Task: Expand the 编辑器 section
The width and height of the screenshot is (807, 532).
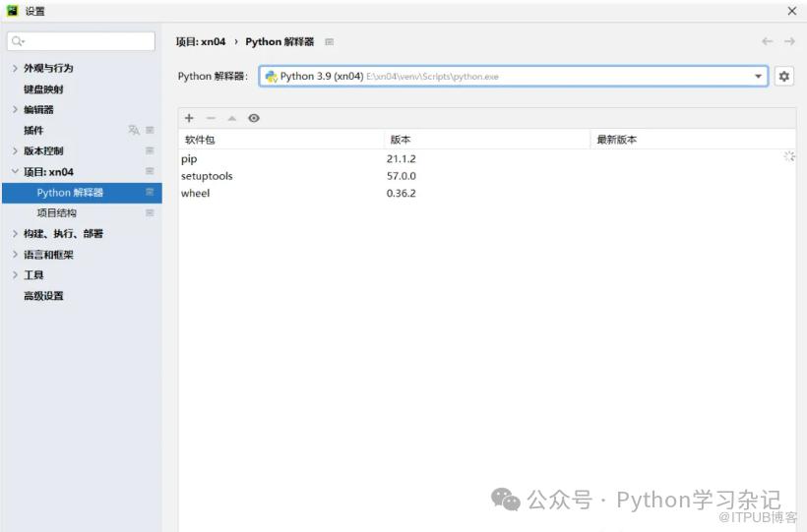Action: click(15, 109)
